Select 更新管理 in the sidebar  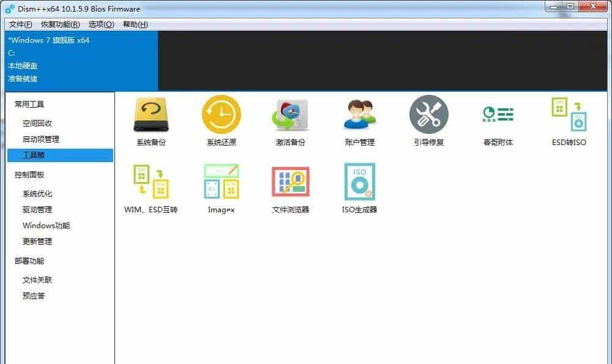37,242
